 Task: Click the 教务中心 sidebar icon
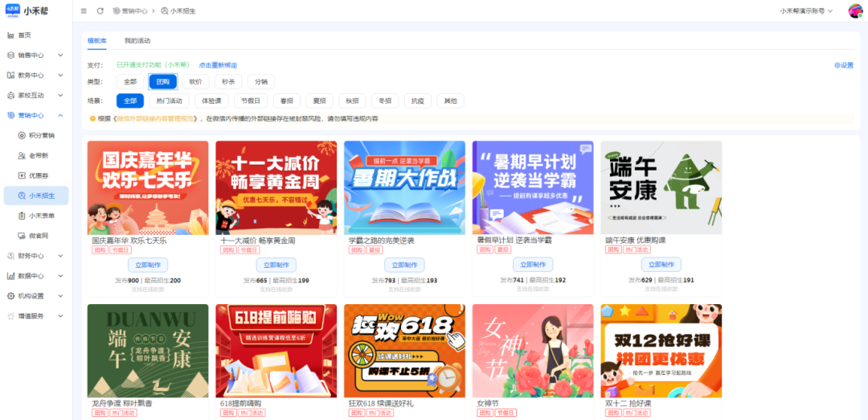click(10, 76)
